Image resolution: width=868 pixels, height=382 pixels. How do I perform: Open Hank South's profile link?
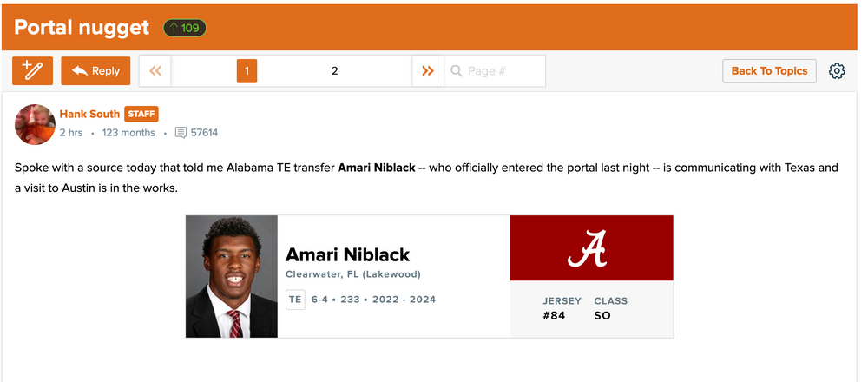pyautogui.click(x=89, y=114)
